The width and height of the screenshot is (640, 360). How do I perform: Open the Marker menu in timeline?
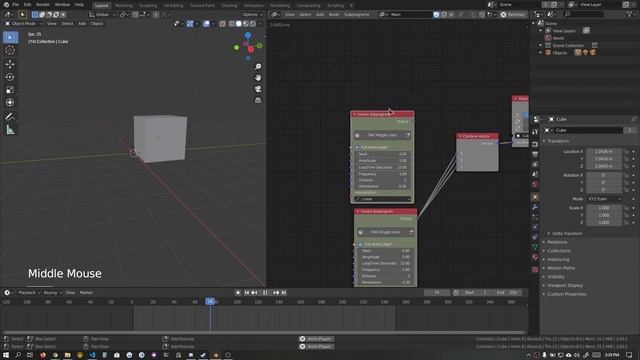pos(86,293)
